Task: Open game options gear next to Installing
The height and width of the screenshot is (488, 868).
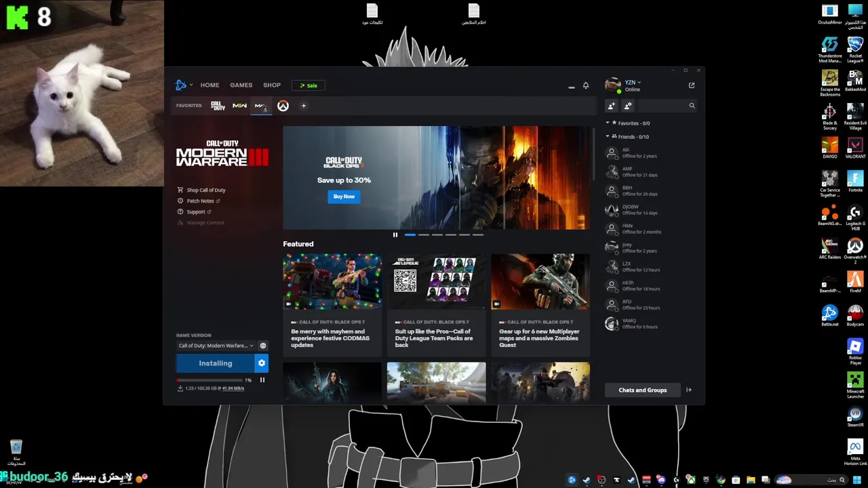Action: click(262, 363)
